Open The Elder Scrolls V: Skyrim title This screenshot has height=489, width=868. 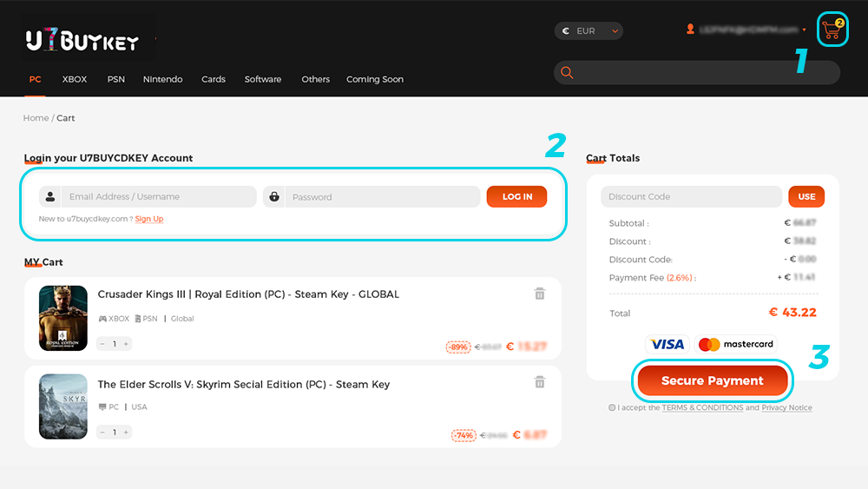[244, 384]
